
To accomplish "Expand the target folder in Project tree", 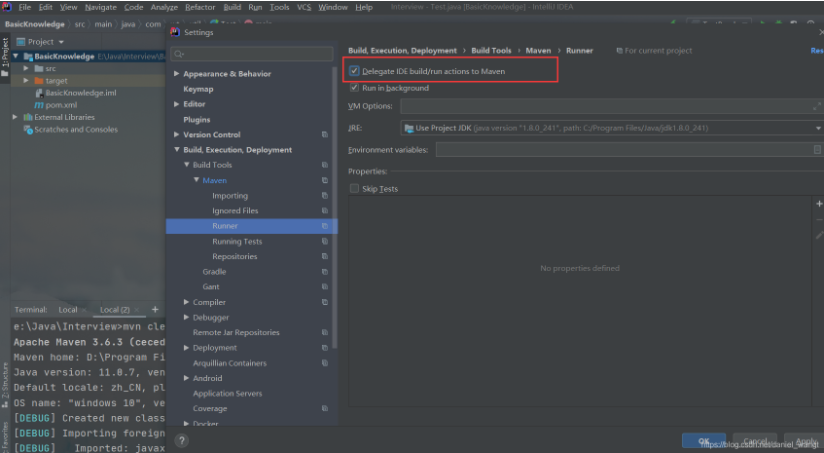I will tap(26, 80).
